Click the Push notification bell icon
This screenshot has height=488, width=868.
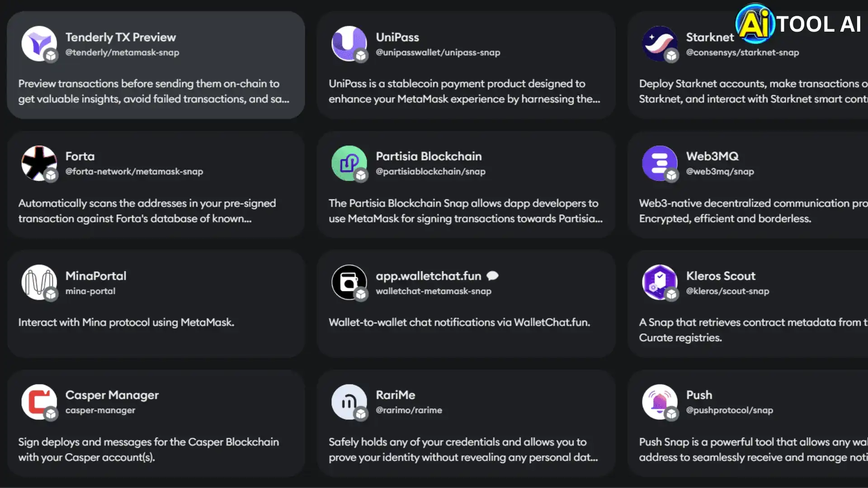pos(659,402)
